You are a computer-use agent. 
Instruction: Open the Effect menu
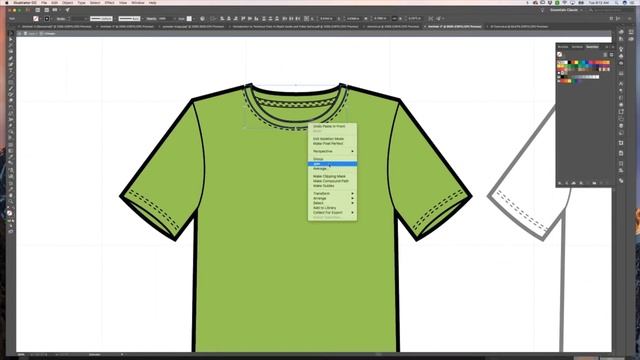tap(110, 2)
